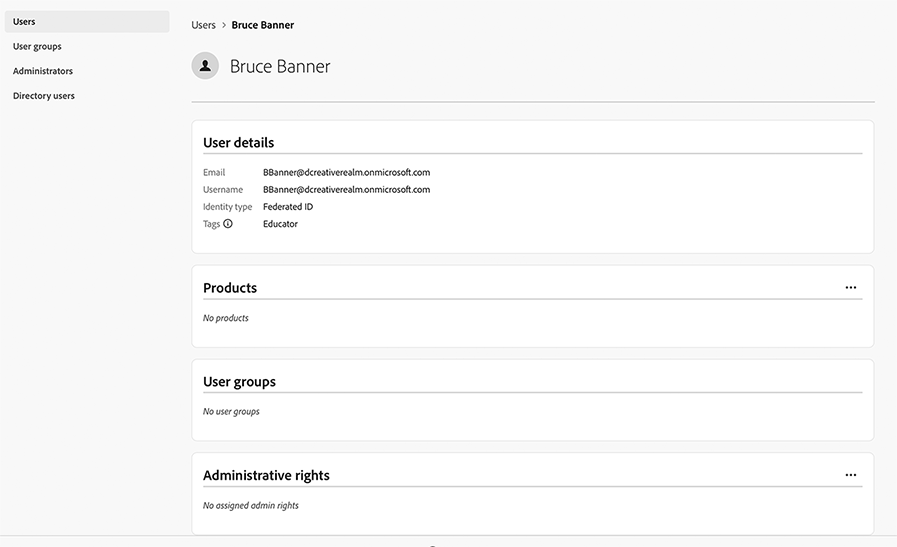Click the Administrative rights section heading
Image resolution: width=897 pixels, height=547 pixels.
pyautogui.click(x=266, y=475)
